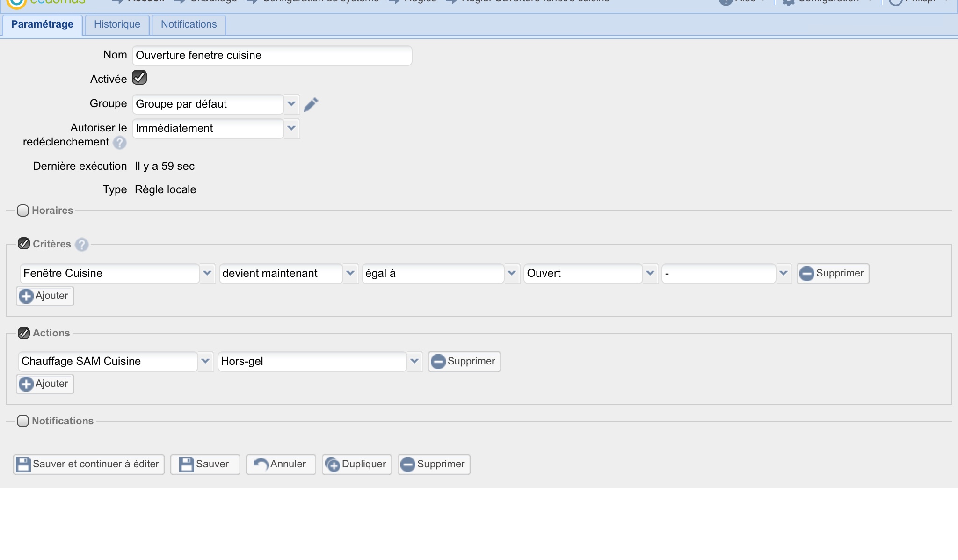Click the 'Il y a 59 sec' text
This screenshot has height=560, width=958.
click(x=165, y=167)
